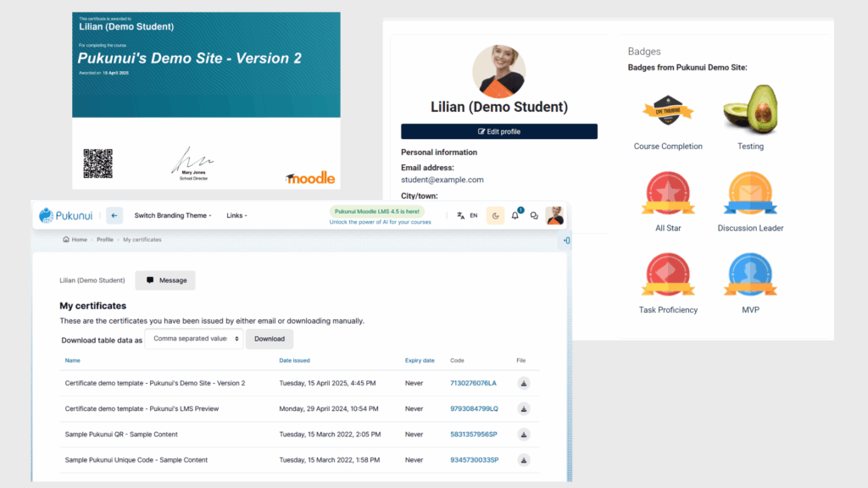Click the Mary Jones signature on certificate
Screen dimensions: 868x488
click(192, 160)
